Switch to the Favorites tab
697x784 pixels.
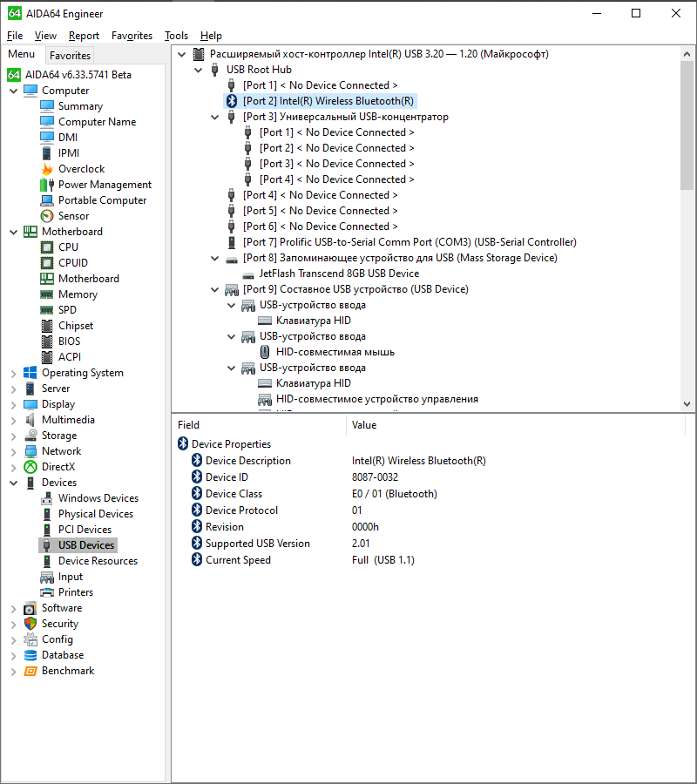point(70,56)
